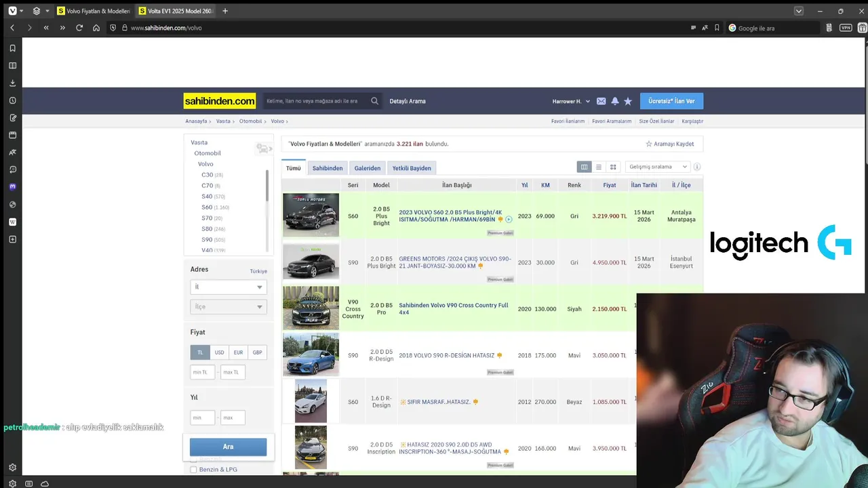Open sahibinden messages envelope icon
The width and height of the screenshot is (868, 488).
click(x=601, y=101)
